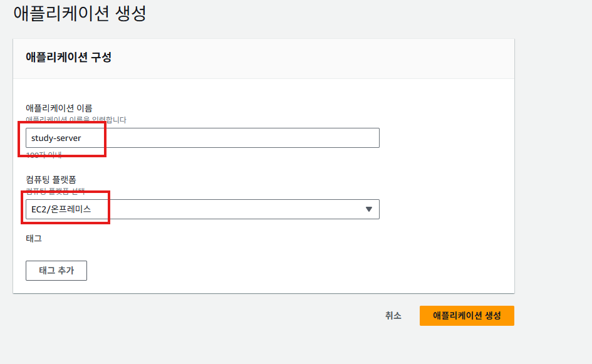Viewport: 592px width, 364px height.
Task: Click the 태그 section label
Action: (34, 238)
